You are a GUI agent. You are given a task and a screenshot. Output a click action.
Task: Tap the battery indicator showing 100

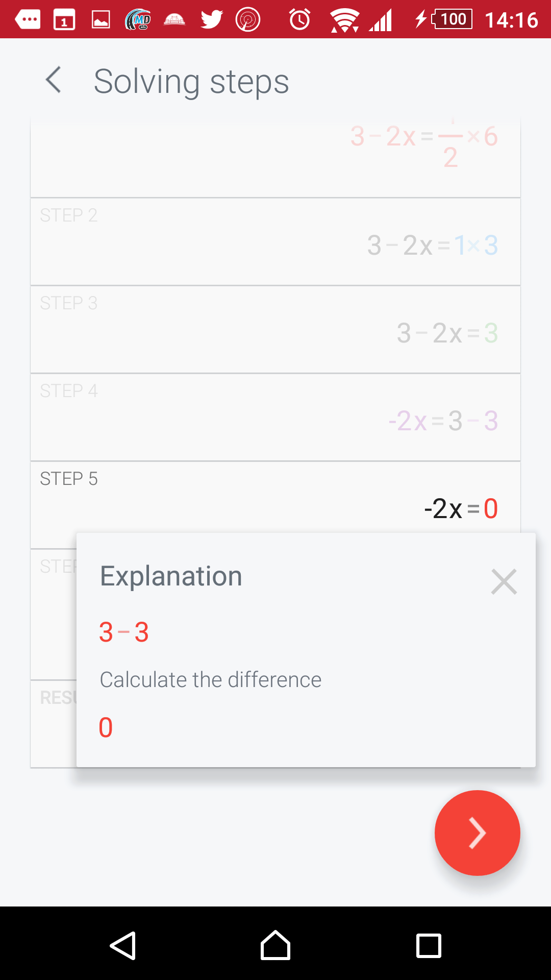pos(452,19)
